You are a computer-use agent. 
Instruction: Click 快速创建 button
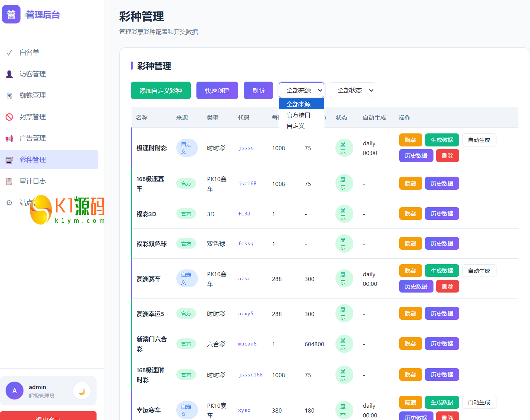pos(217,91)
